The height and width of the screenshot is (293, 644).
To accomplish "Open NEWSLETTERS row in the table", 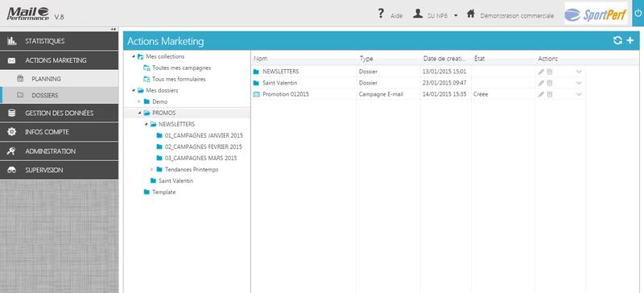I will (x=280, y=72).
